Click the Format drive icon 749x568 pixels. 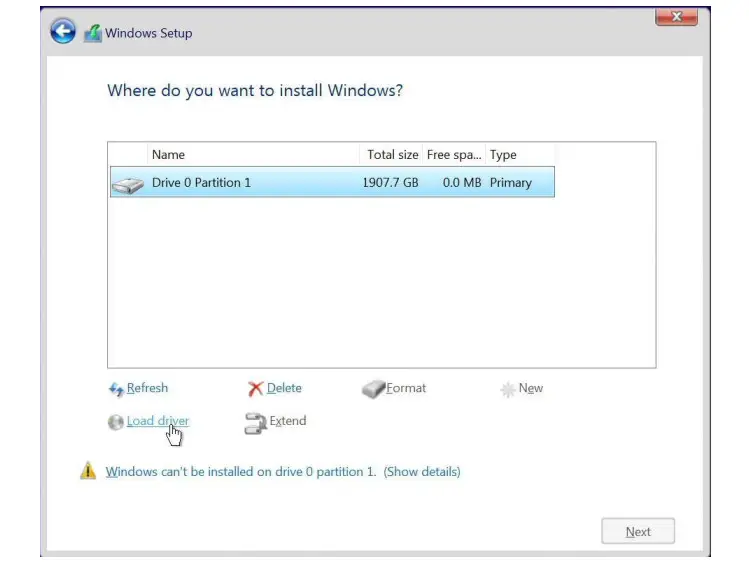point(373,389)
